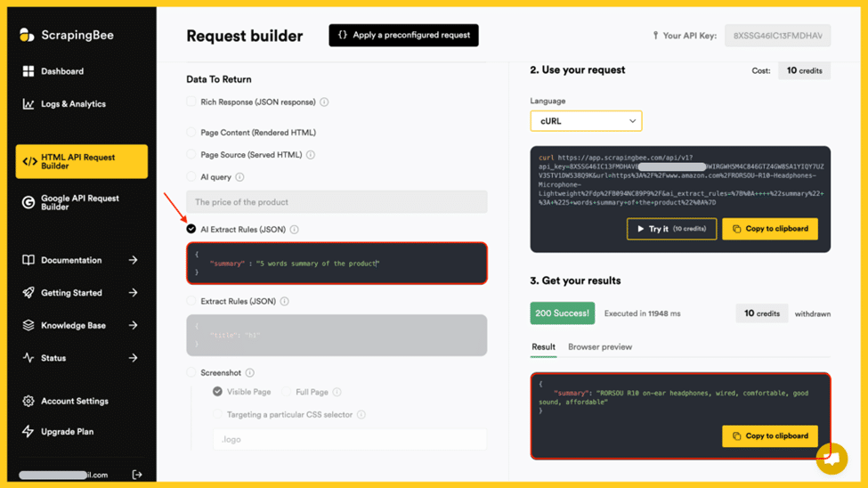
Task: Click the 10 credits cost value
Action: click(x=804, y=70)
